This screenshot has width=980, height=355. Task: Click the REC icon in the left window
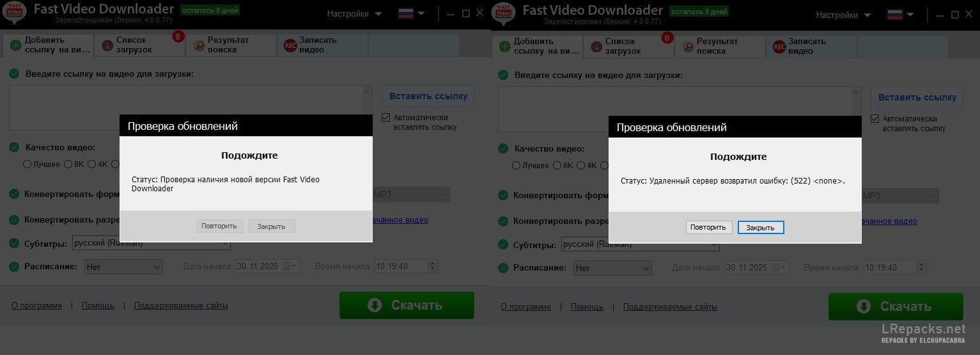290,45
